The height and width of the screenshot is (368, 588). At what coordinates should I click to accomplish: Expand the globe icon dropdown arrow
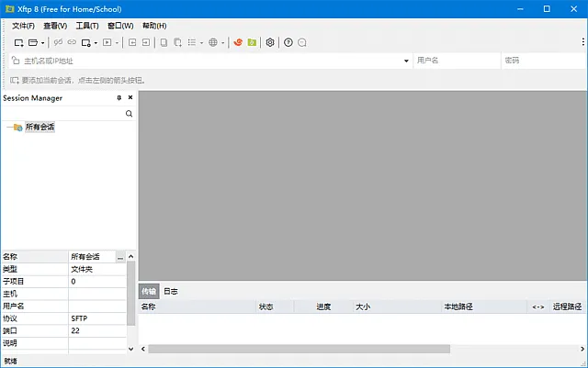tap(222, 43)
